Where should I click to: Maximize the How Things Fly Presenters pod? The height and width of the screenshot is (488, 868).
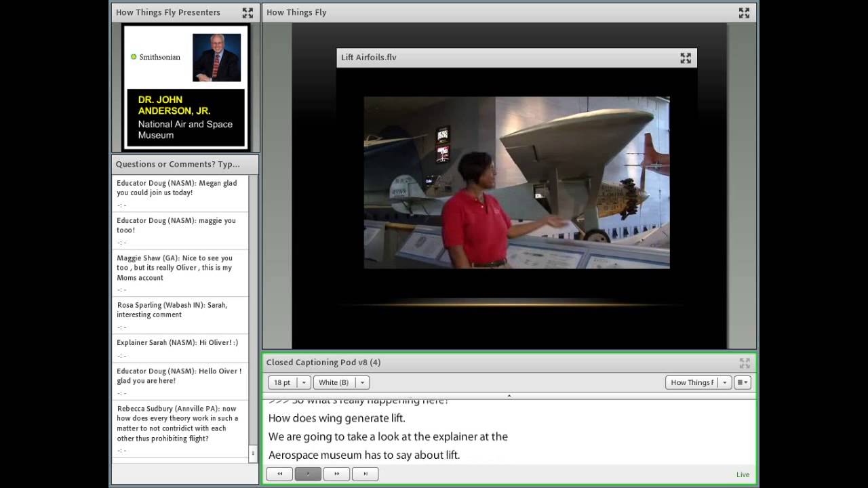248,13
